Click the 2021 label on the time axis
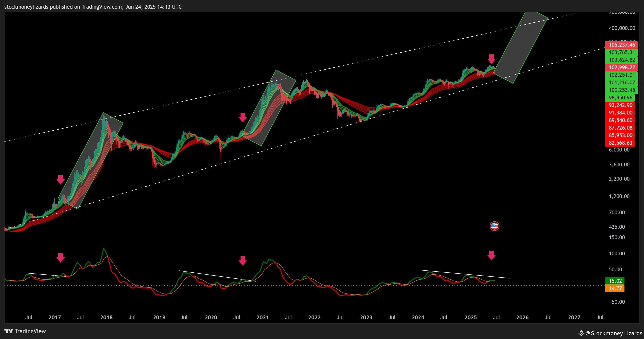This screenshot has height=339, width=644. click(x=263, y=317)
